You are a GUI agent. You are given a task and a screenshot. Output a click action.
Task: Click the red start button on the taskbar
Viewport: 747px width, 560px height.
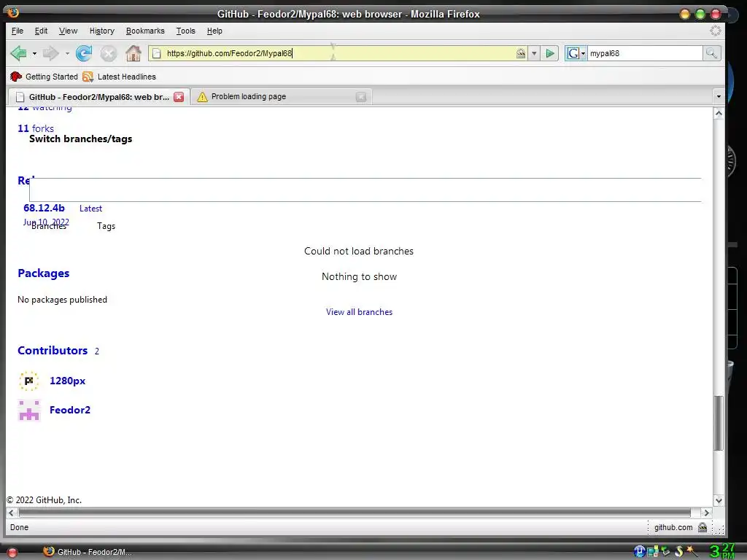point(12,553)
